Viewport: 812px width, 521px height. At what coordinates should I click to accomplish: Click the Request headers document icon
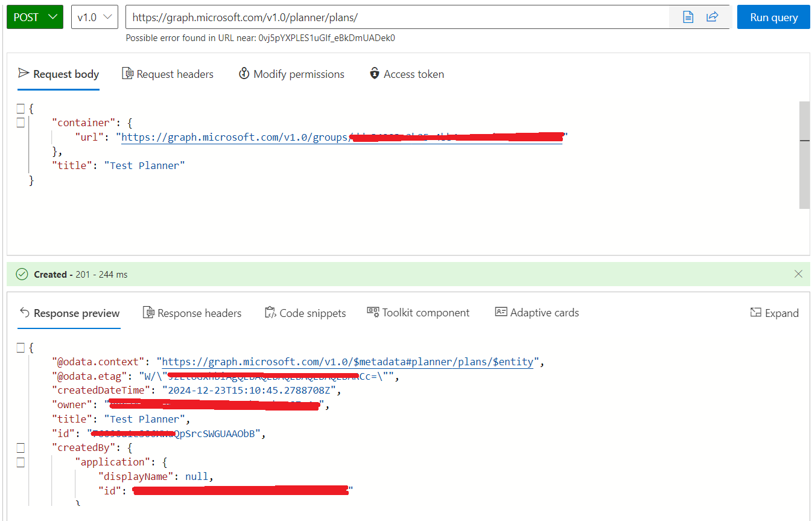(x=127, y=74)
